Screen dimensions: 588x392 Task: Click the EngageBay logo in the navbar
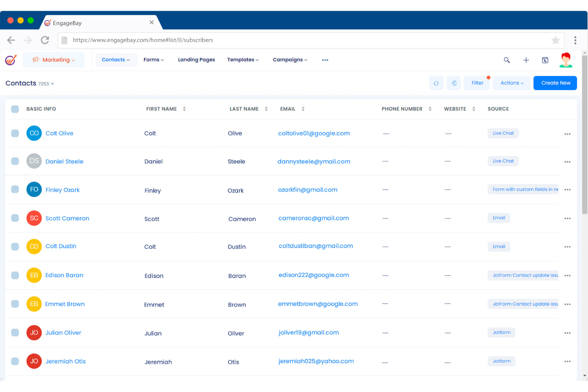tap(10, 60)
